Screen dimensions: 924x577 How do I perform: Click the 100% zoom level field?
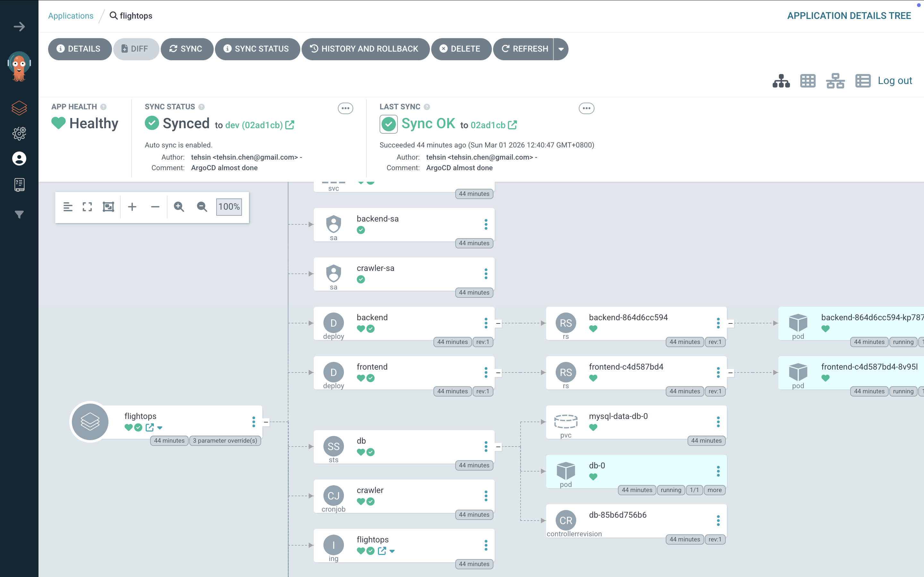229,207
